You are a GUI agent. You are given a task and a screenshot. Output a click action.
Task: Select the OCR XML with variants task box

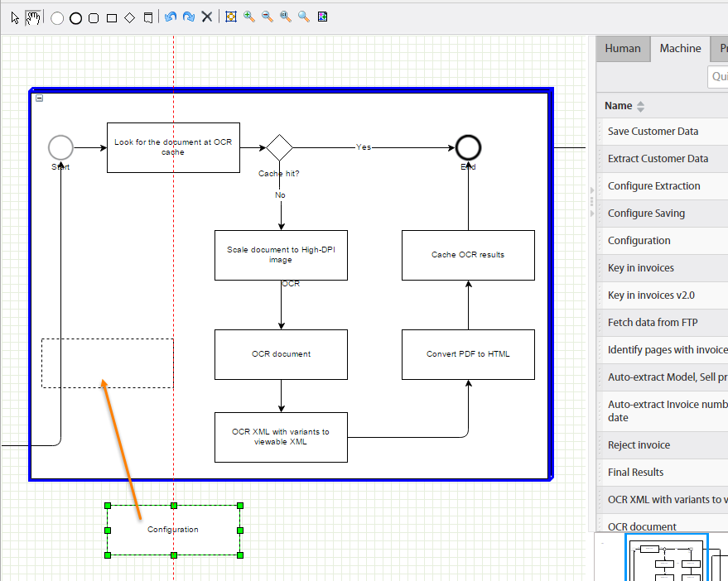tap(281, 437)
